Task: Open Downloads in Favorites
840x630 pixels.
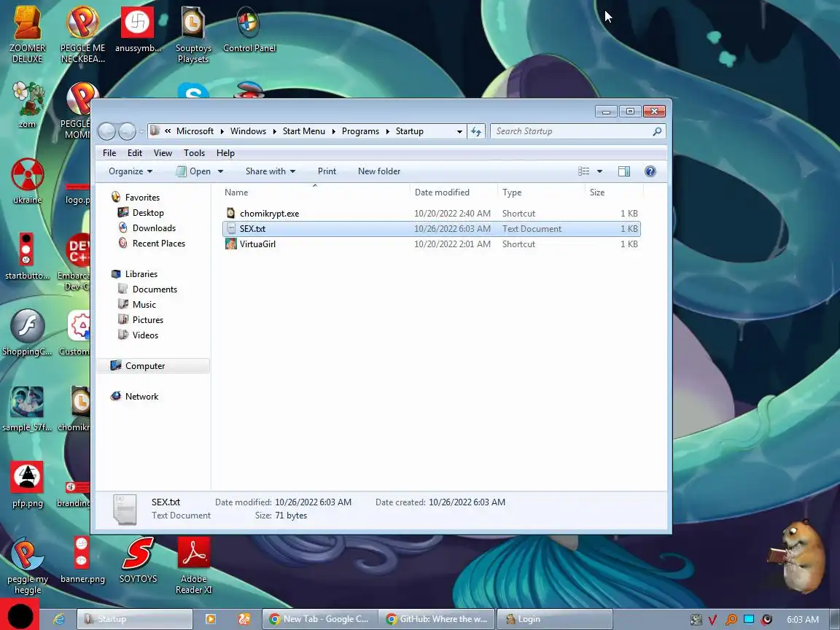Action: click(147, 228)
